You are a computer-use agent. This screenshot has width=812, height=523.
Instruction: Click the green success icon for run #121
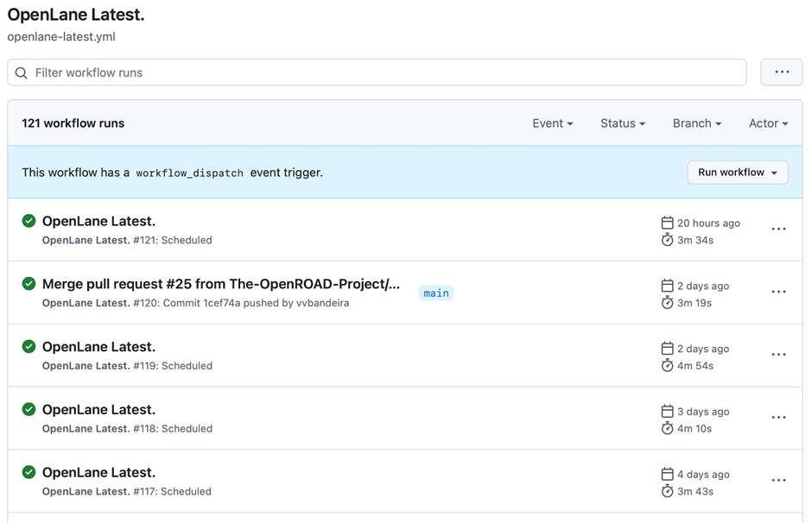29,221
